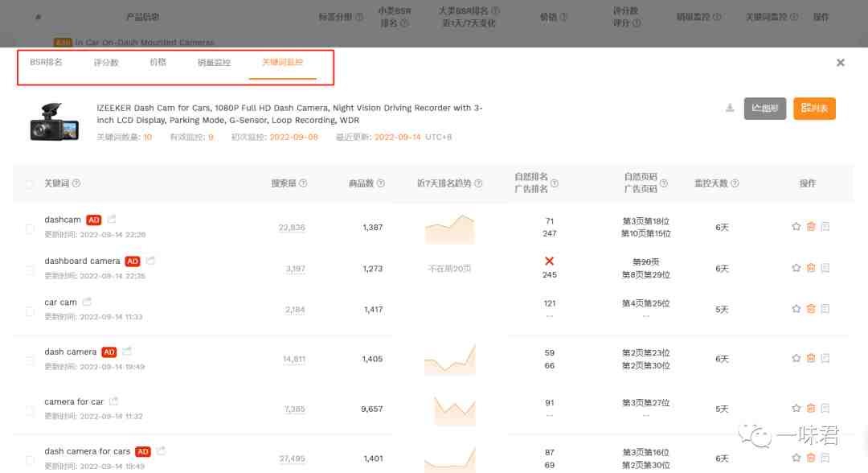The height and width of the screenshot is (473, 868).
Task: Switch to the gray trend chart view button
Action: [x=765, y=109]
